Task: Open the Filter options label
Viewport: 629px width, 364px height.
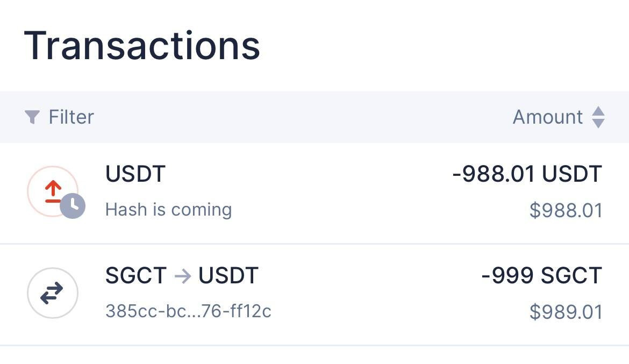Action: (x=71, y=117)
